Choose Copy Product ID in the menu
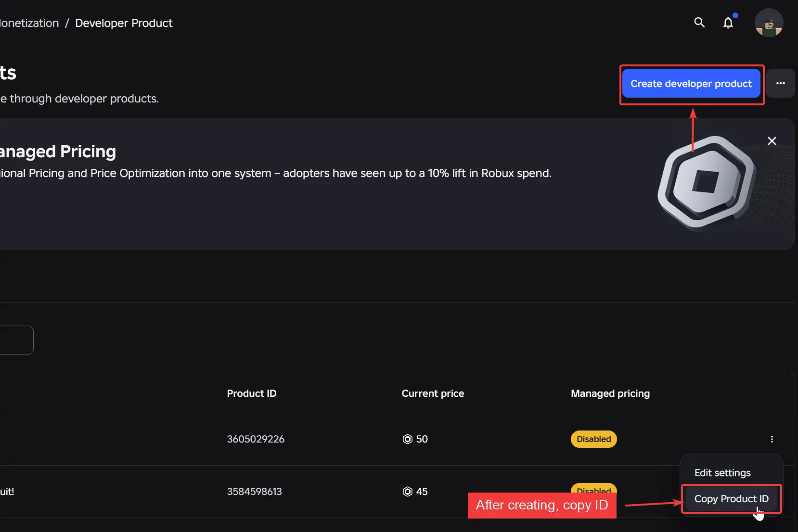This screenshot has width=798, height=532. (731, 499)
